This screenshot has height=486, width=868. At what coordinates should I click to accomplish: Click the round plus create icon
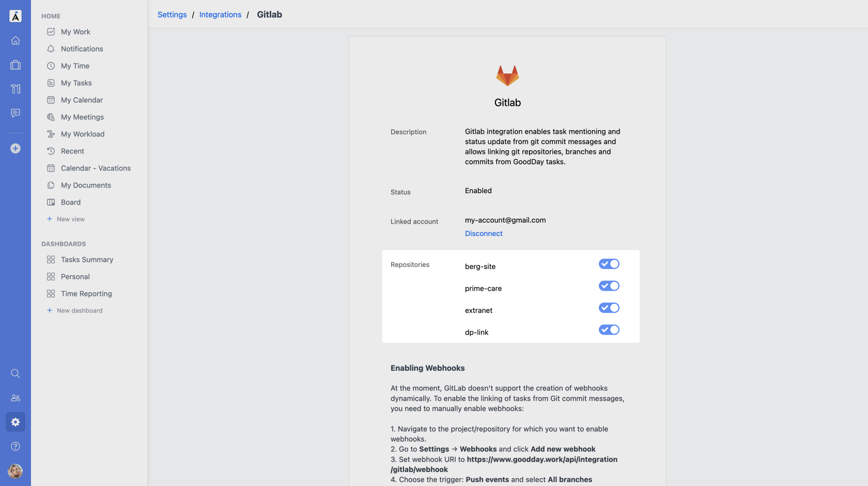click(16, 149)
